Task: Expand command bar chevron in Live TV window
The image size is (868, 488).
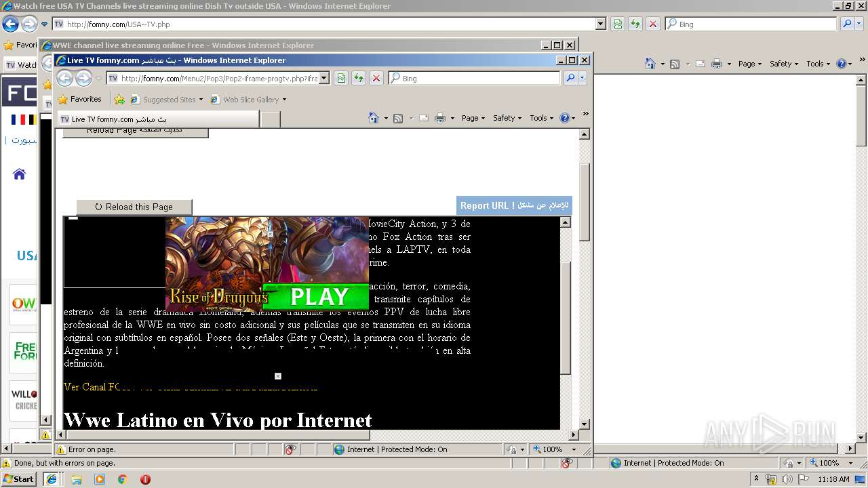Action: [585, 114]
